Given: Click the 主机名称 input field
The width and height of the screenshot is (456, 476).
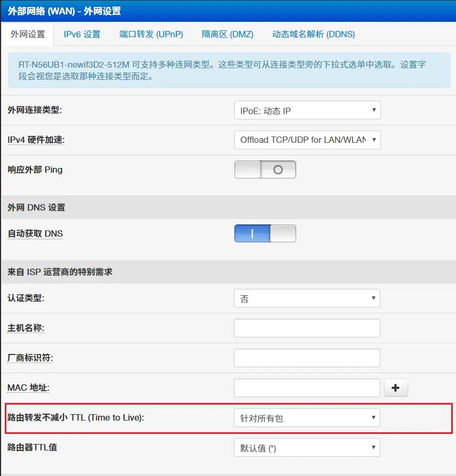Looking at the screenshot, I should 307,328.
